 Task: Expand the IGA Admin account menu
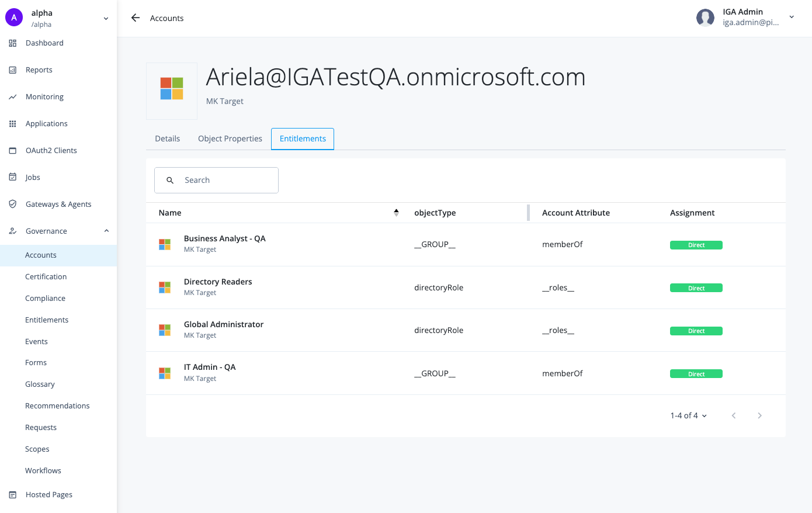[792, 17]
